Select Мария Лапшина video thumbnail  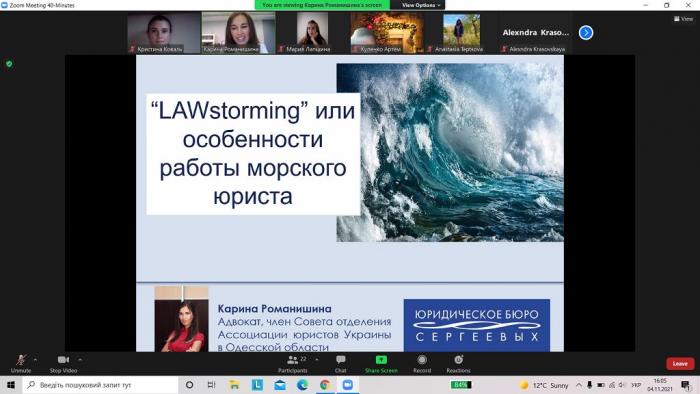pos(312,33)
